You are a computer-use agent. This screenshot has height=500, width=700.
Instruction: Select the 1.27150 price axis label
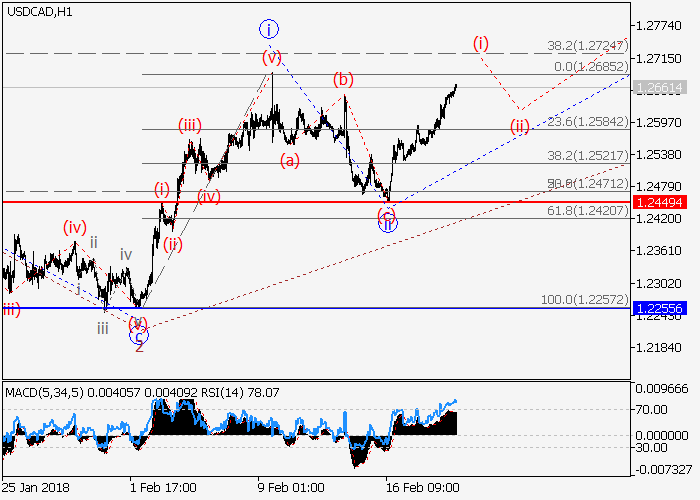[658, 58]
